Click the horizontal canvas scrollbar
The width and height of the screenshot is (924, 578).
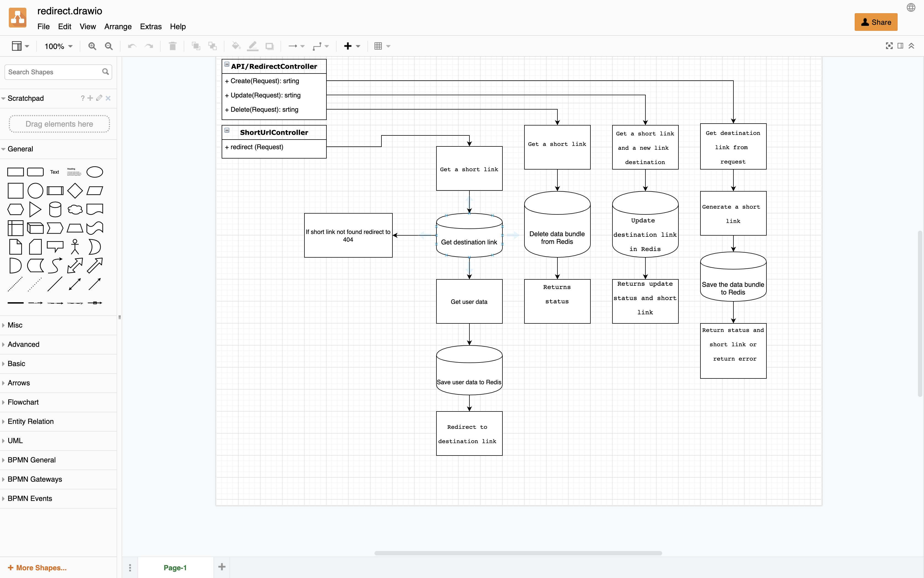[518, 553]
